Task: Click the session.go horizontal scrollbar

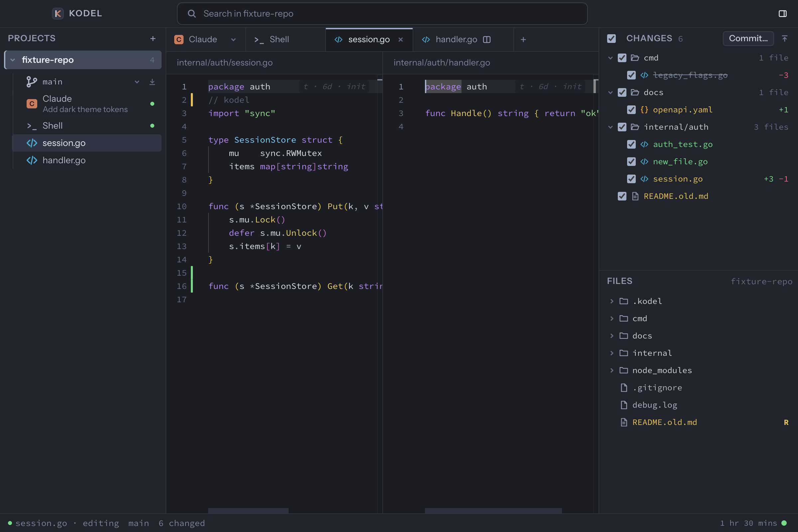Action: 248,511
